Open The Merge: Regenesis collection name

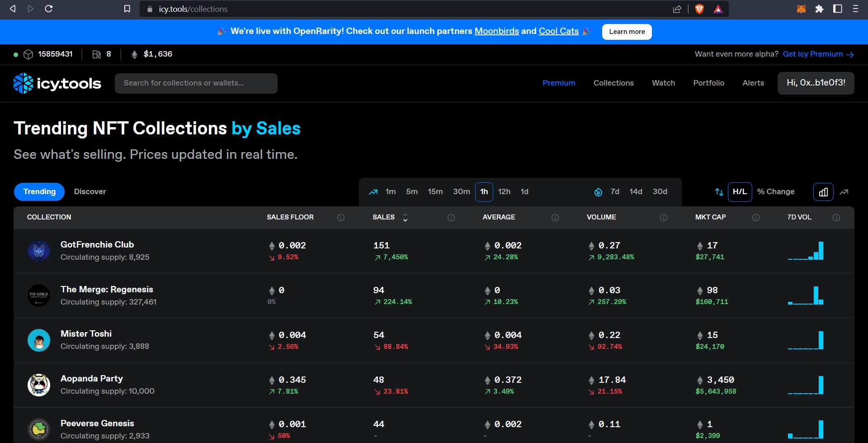point(107,290)
